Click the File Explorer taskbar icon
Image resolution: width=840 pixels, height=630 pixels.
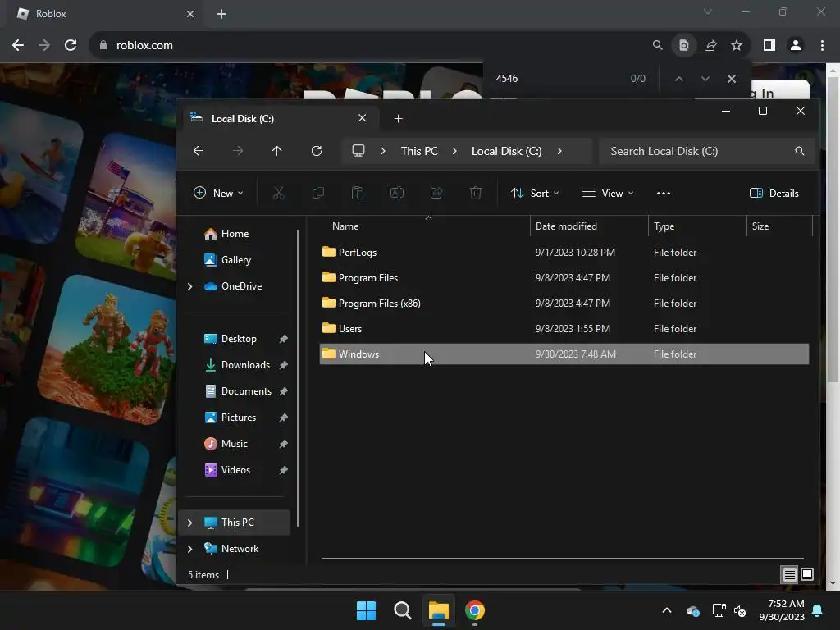(x=439, y=610)
